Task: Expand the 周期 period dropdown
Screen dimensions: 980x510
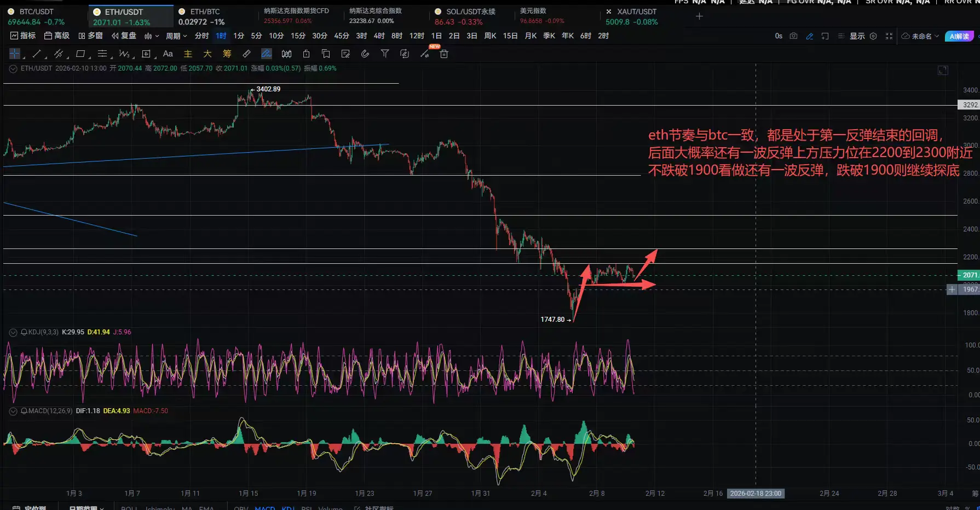Action: (176, 36)
